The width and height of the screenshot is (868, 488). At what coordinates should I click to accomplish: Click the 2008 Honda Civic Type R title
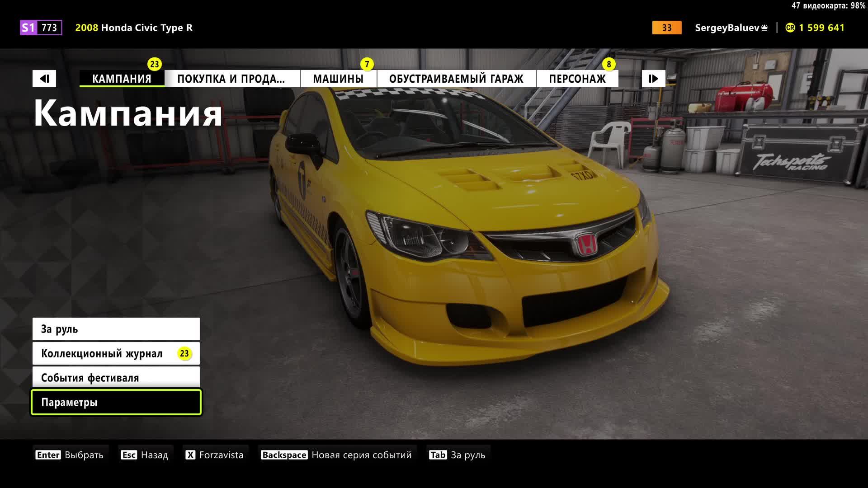pos(134,28)
